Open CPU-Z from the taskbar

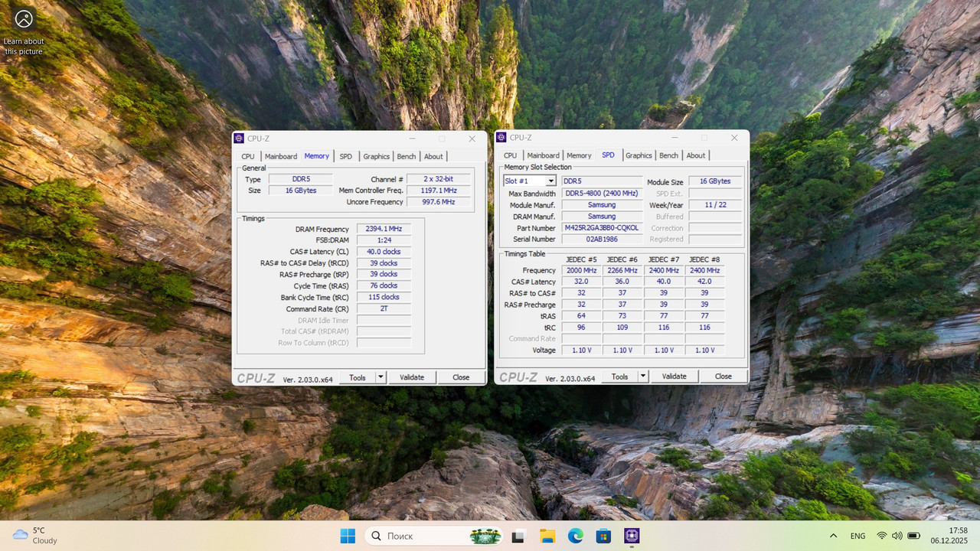[x=631, y=536]
